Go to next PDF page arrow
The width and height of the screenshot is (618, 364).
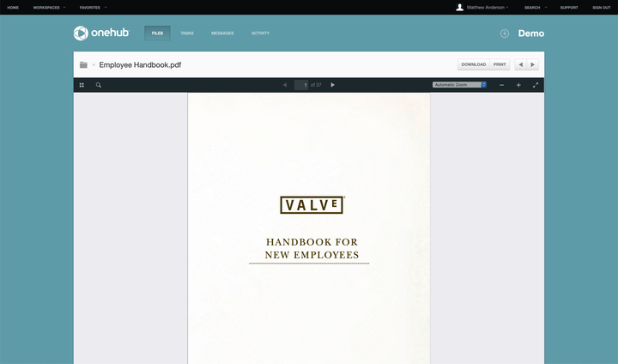pos(333,85)
